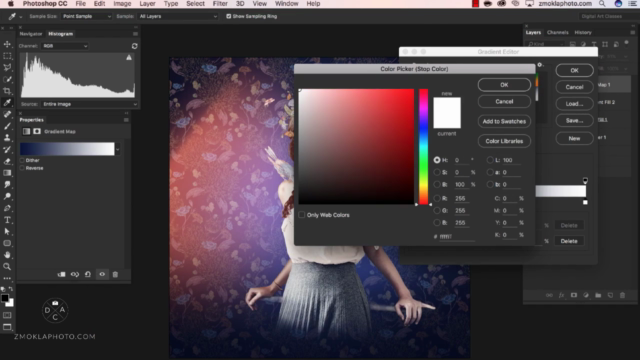Image resolution: width=640 pixels, height=360 pixels.
Task: Click the vertical hue slider bar
Action: [423, 147]
